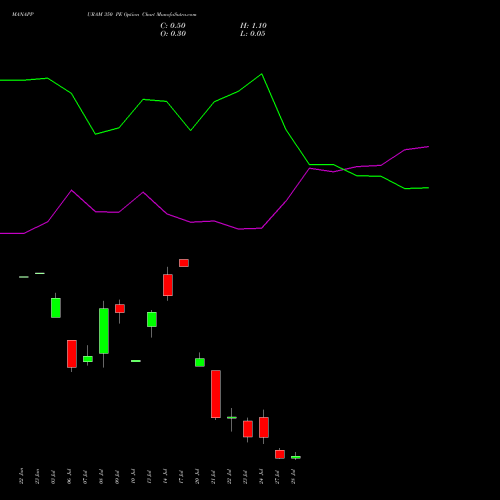Viewport: 500px width, 500px height.
Task: Click the red candle for 06 Jul
Action: 72,354
